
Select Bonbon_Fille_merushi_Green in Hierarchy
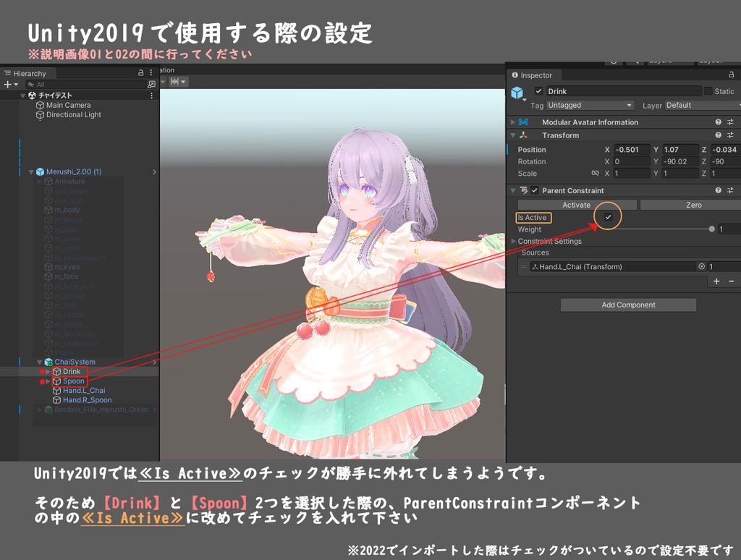coord(101,410)
